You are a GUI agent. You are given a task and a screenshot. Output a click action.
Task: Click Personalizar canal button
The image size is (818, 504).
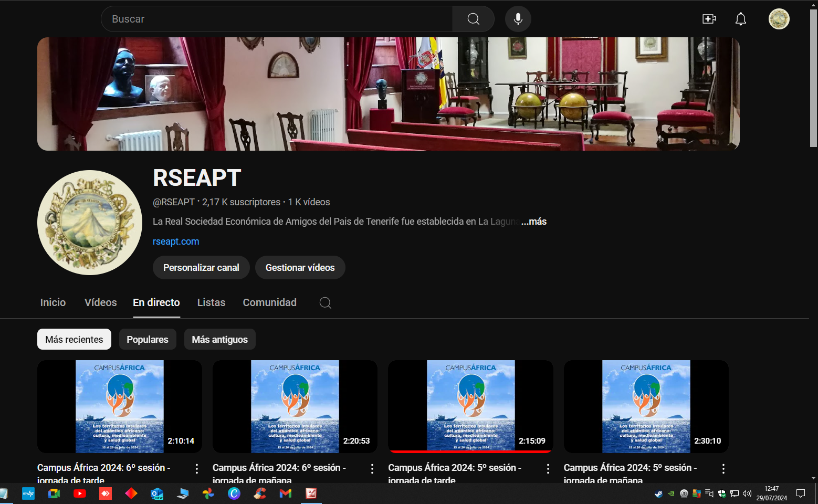201,268
